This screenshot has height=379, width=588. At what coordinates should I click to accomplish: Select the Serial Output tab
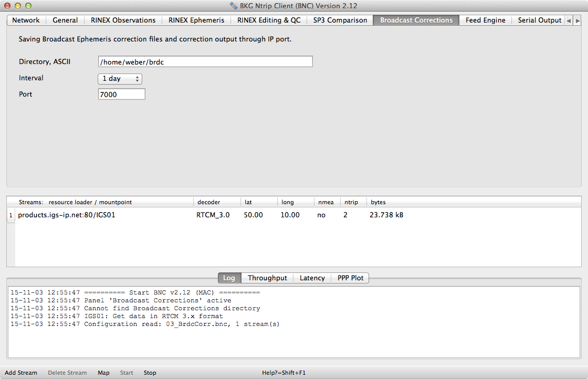click(539, 20)
